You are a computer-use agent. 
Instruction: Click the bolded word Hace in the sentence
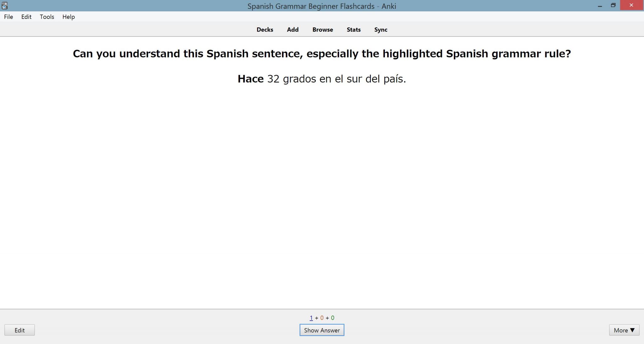pyautogui.click(x=251, y=79)
